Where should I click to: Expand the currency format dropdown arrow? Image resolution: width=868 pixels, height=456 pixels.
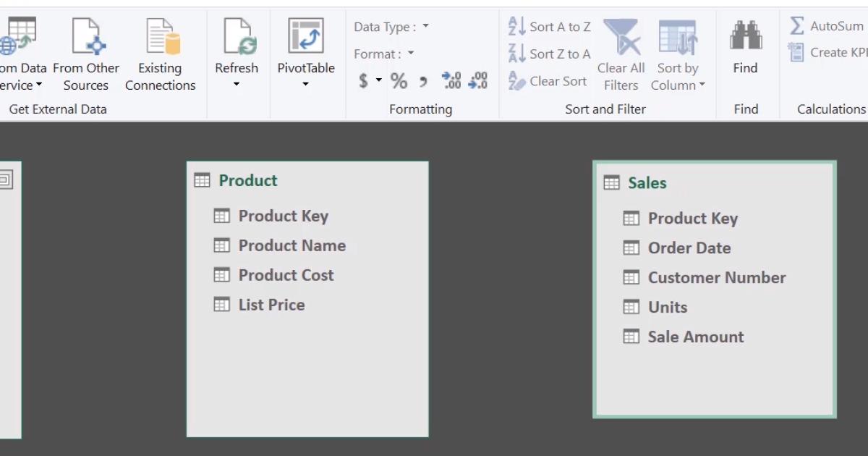click(378, 80)
